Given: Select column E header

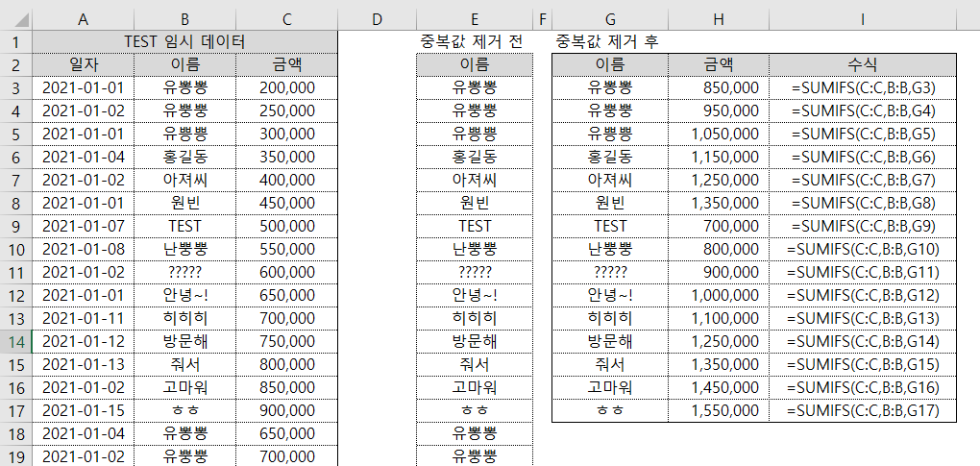Looking at the screenshot, I should coord(475,19).
